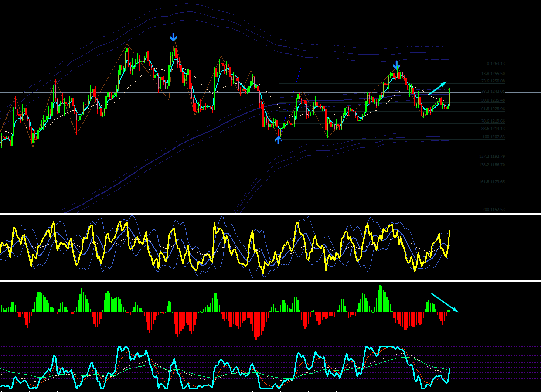Click the 23.6 1250.08 retracement label
The width and height of the screenshot is (541, 392).
tap(493, 81)
